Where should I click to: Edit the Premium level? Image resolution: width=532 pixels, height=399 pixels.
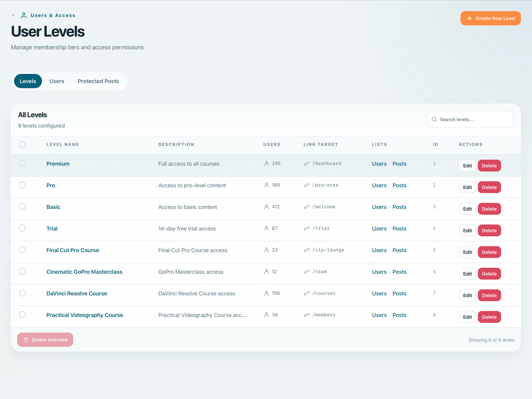pos(467,166)
